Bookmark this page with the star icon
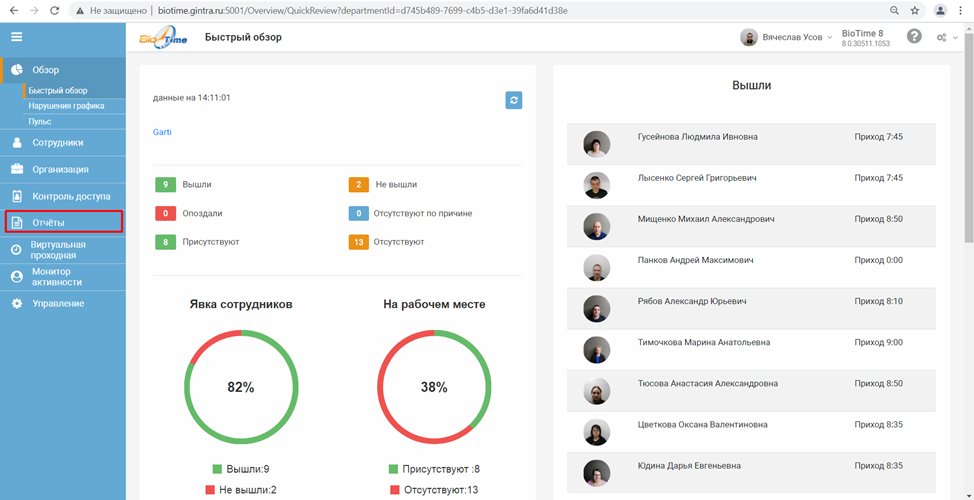The width and height of the screenshot is (974, 500). [x=915, y=11]
